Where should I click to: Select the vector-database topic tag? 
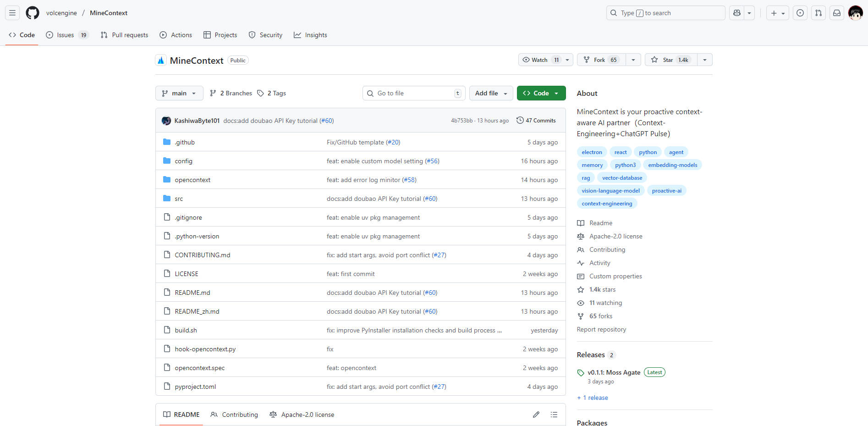[x=621, y=178]
